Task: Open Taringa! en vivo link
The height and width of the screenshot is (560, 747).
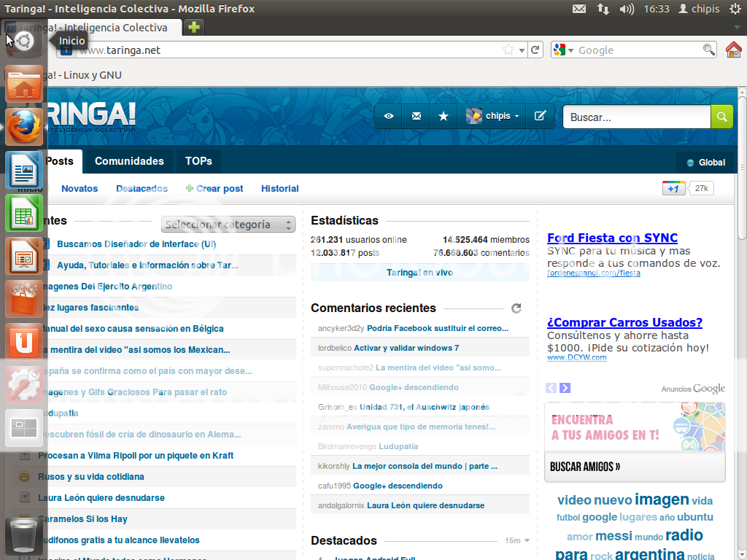Action: tap(419, 273)
